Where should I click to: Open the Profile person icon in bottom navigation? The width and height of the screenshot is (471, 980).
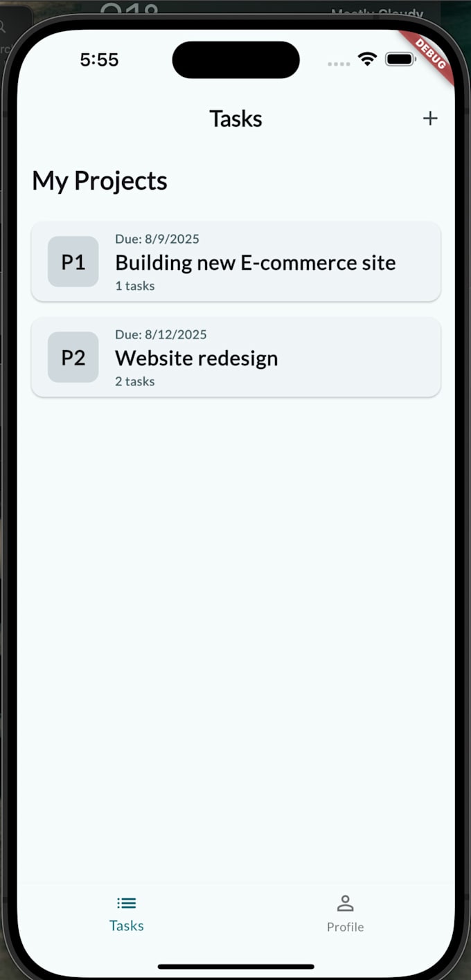point(344,902)
